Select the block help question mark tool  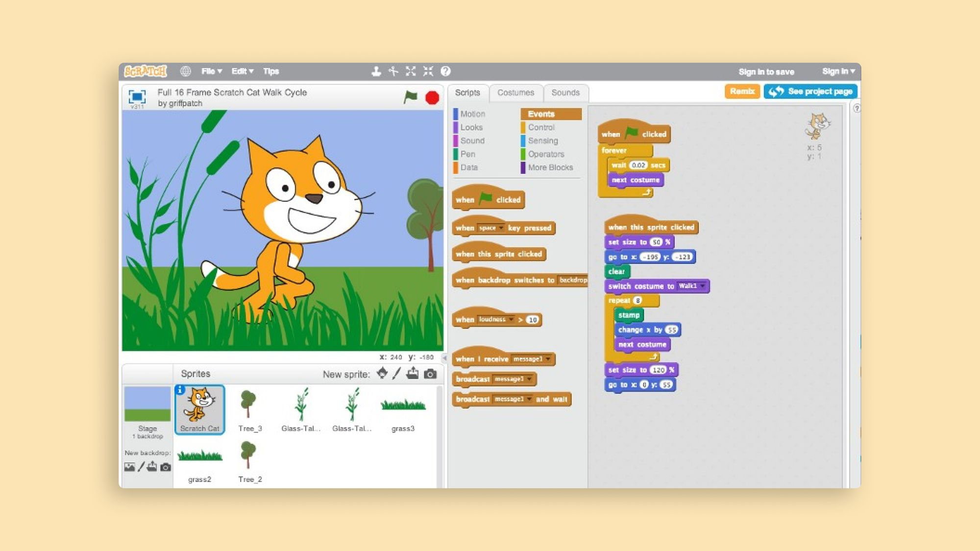(445, 72)
